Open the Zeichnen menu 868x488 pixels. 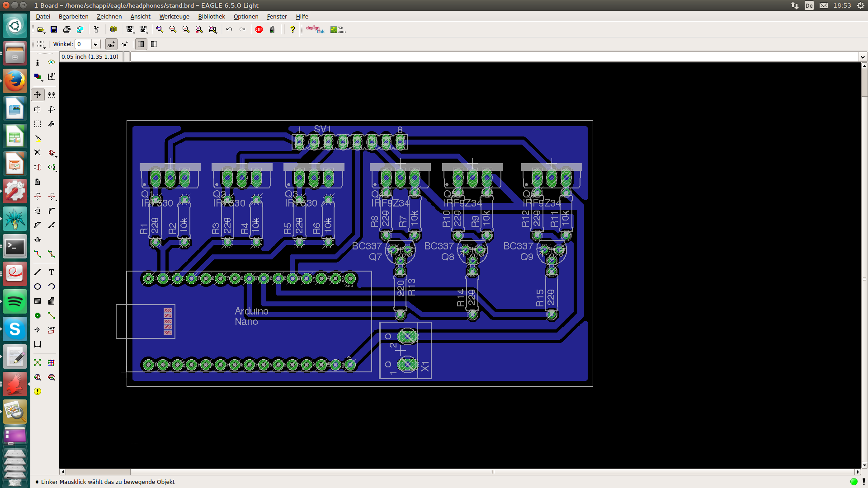pyautogui.click(x=109, y=17)
